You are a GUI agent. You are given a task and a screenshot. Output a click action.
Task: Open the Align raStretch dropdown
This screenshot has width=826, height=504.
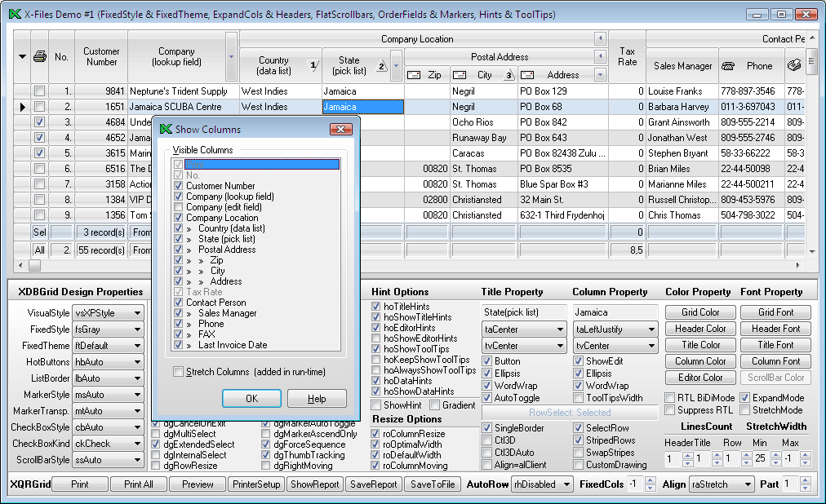point(746,484)
